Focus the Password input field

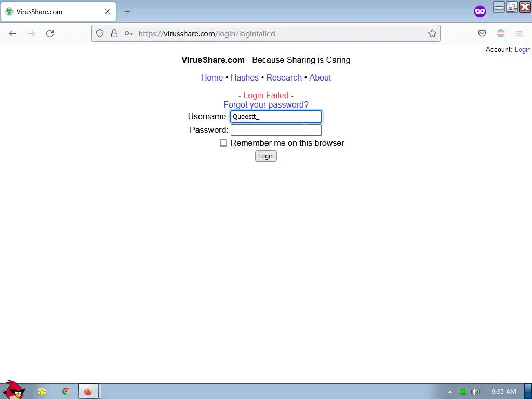276,129
